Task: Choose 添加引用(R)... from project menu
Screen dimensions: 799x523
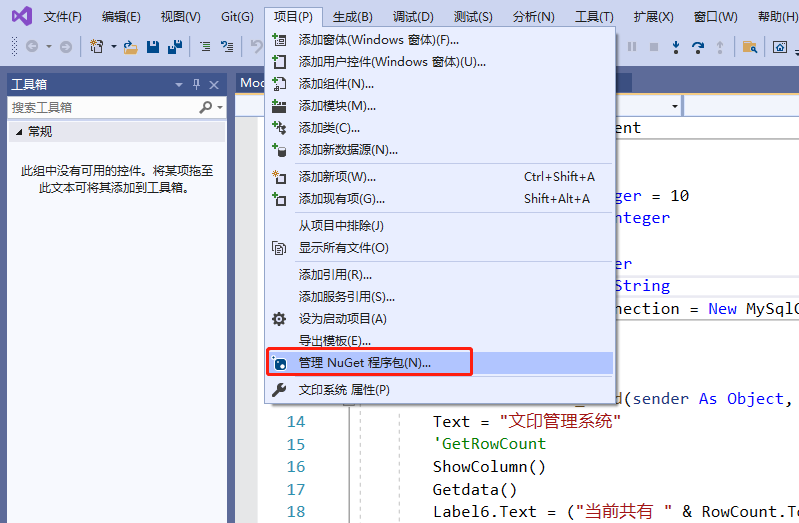Action: [x=335, y=274]
